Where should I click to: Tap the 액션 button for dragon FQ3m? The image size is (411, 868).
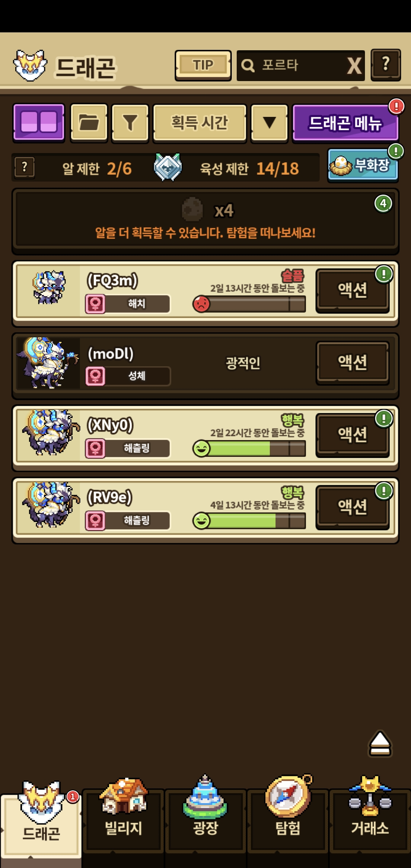click(x=352, y=290)
